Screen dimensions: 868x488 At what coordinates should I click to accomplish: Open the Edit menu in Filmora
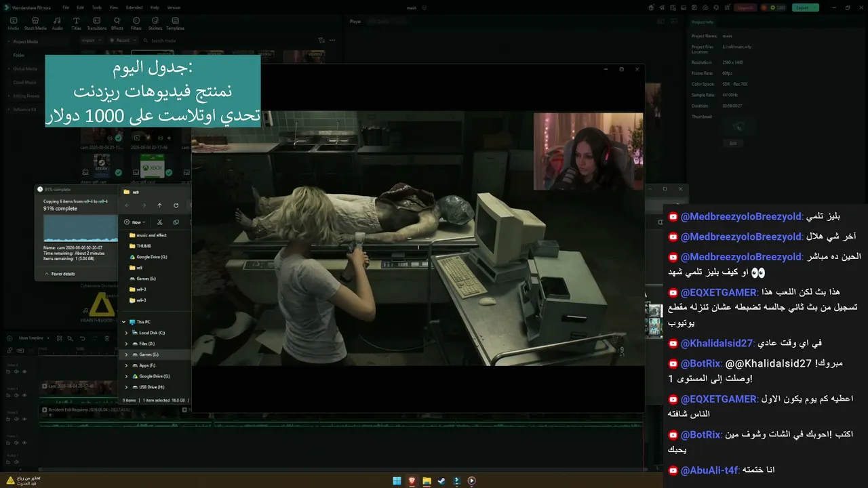(81, 7)
